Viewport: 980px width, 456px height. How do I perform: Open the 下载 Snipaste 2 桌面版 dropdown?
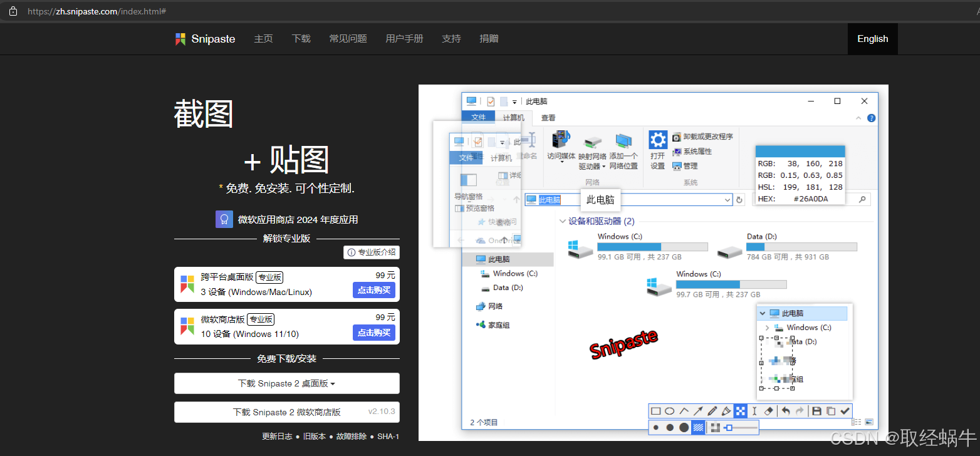[287, 383]
